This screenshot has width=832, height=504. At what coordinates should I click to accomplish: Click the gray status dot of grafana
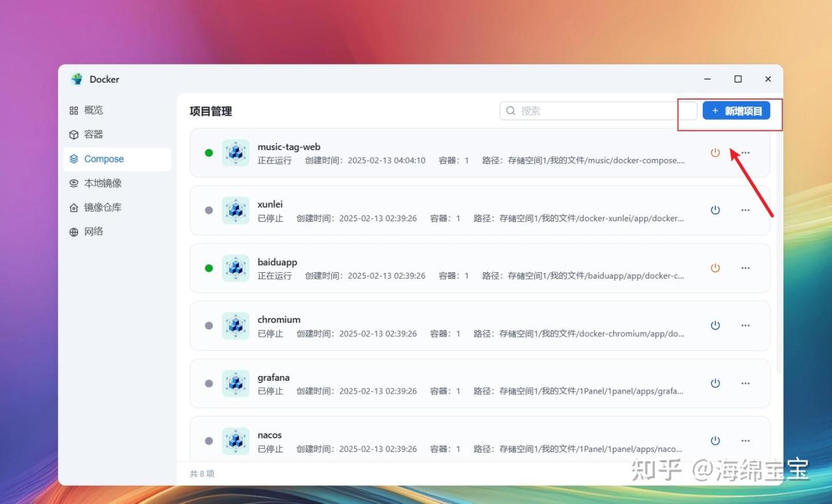[209, 383]
